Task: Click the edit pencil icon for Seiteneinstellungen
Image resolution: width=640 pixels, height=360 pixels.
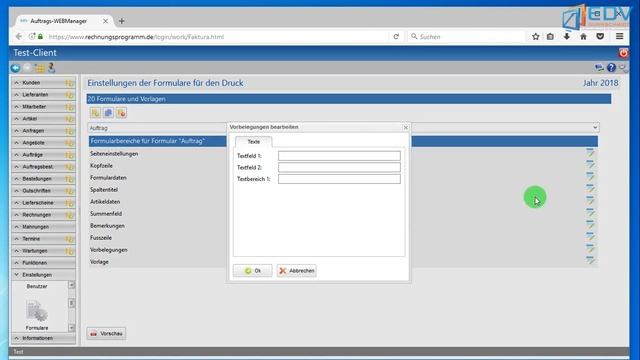Action: pyautogui.click(x=590, y=153)
